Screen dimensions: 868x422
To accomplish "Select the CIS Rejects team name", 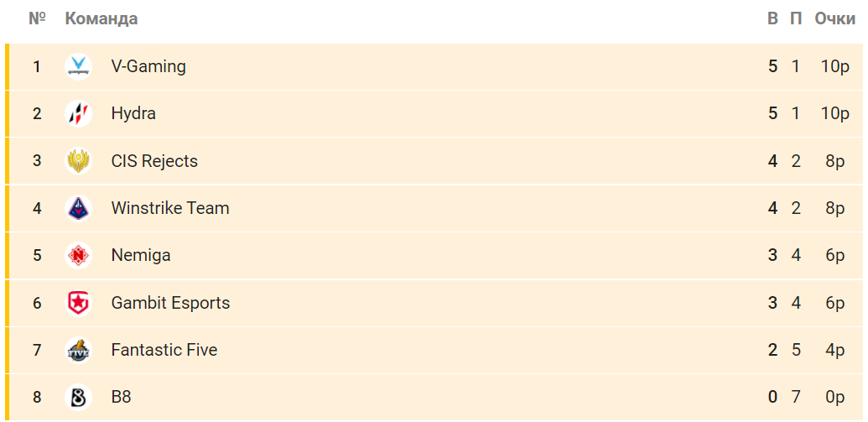I will [x=154, y=161].
